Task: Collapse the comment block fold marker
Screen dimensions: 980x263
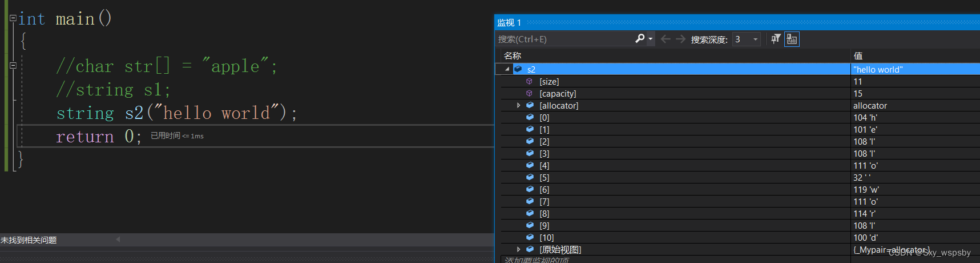Action: click(13, 65)
